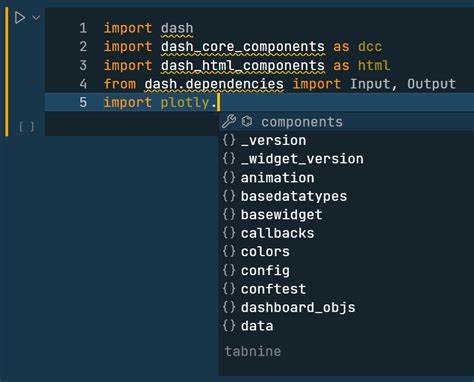
Task: Click line number 5 in gutter
Action: click(83, 102)
